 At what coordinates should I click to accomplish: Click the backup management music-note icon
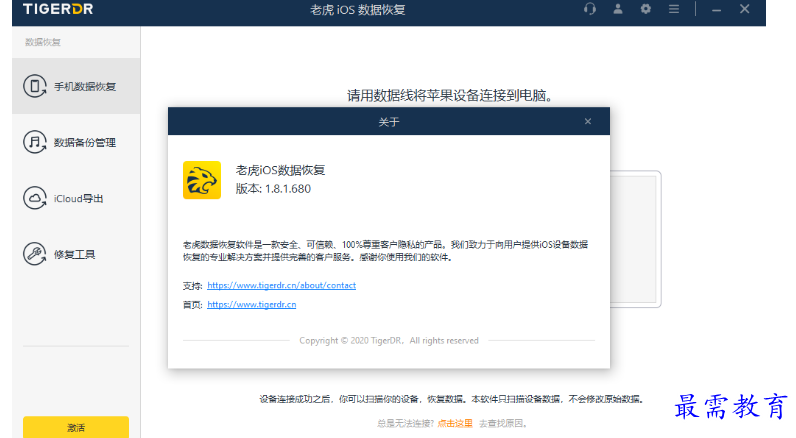(x=35, y=142)
